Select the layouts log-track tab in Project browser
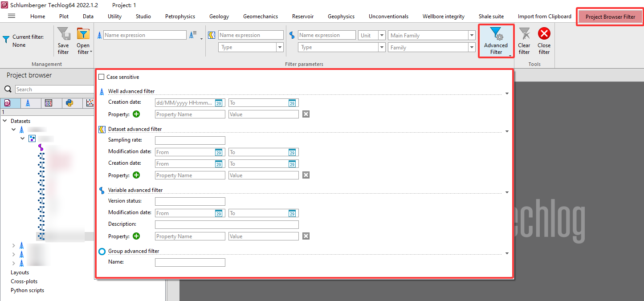 click(x=49, y=103)
